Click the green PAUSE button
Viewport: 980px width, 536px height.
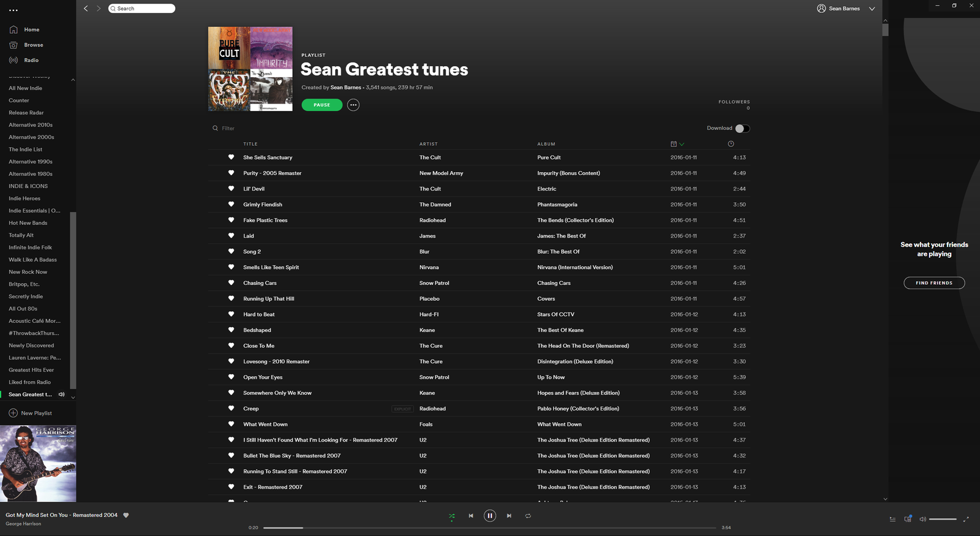pyautogui.click(x=322, y=105)
